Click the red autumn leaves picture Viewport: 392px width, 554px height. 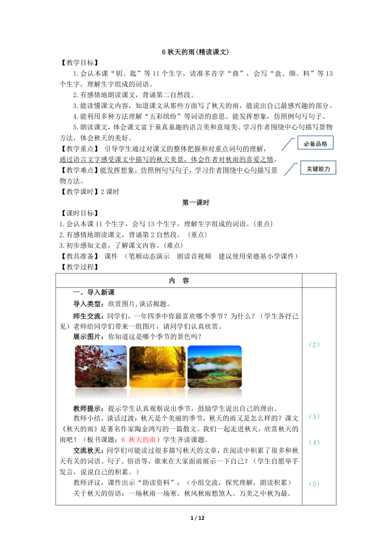[x=101, y=366]
